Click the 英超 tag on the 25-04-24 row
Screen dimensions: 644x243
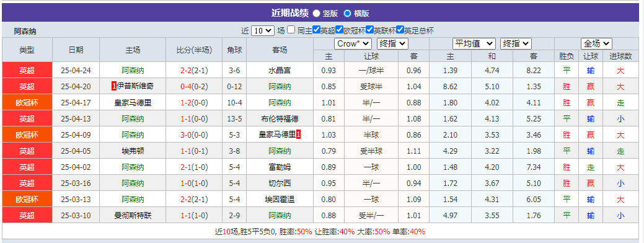(27, 70)
